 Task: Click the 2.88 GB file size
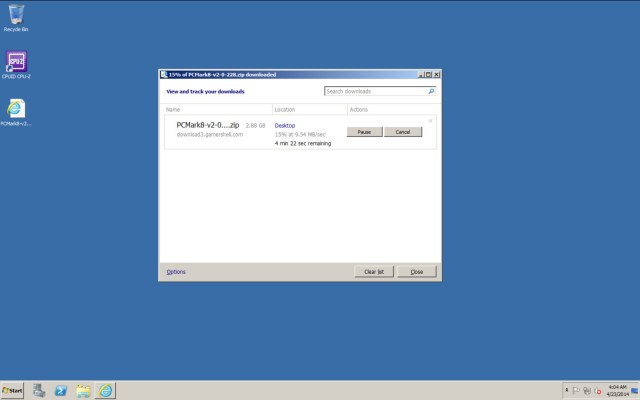pyautogui.click(x=256, y=126)
